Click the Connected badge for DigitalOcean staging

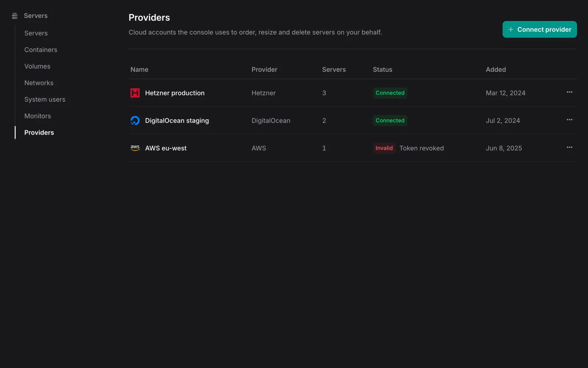pos(390,120)
